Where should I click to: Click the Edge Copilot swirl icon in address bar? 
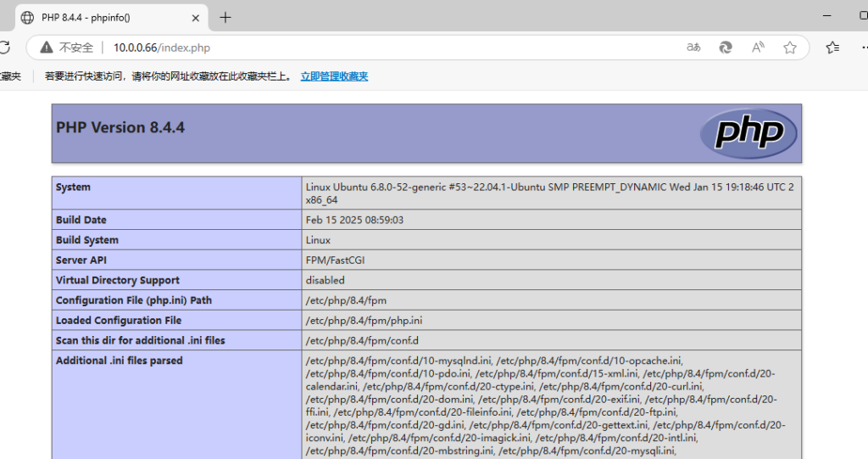[x=726, y=48]
